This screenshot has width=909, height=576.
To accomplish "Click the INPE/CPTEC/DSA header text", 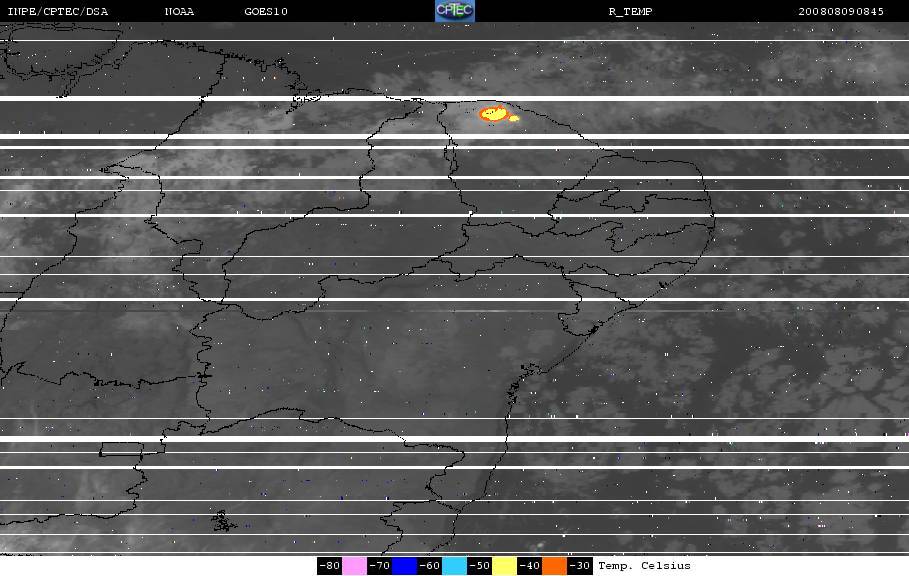I will [x=57, y=12].
